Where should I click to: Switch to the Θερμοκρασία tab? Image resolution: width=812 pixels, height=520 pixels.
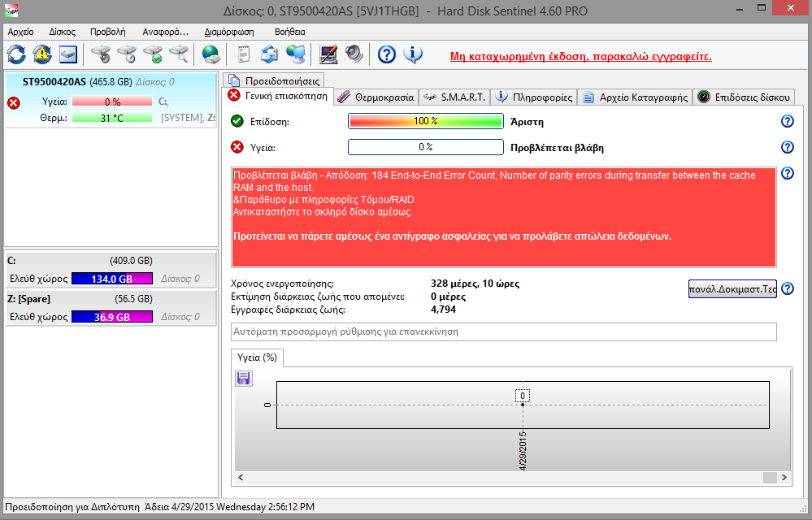[376, 97]
